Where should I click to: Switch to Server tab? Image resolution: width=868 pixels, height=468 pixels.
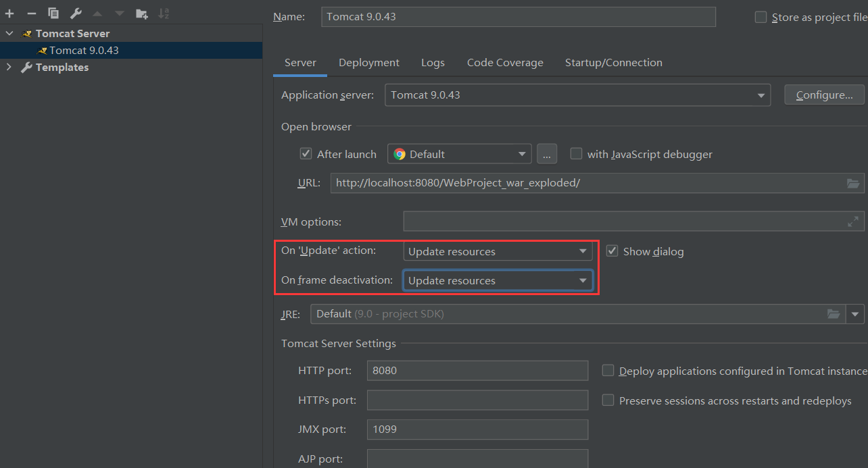[x=300, y=63]
